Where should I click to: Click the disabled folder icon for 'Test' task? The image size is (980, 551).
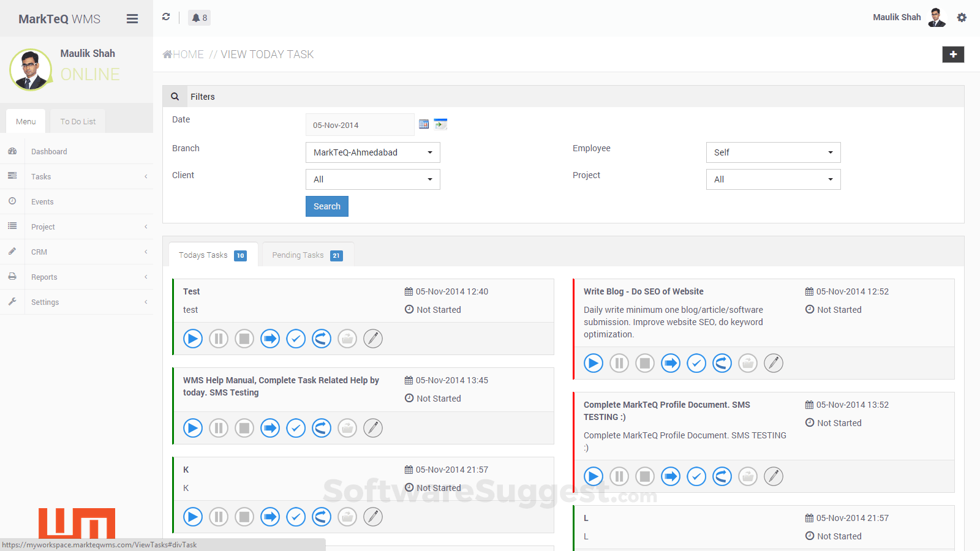click(x=347, y=339)
